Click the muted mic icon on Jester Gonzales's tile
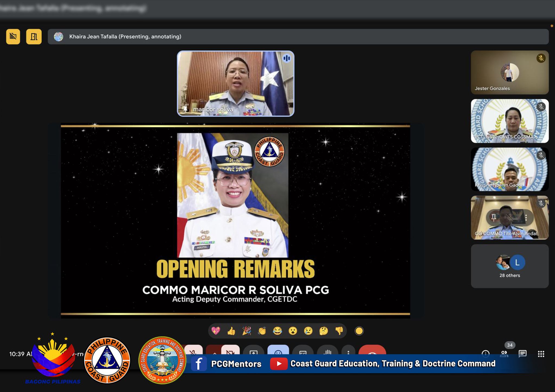Screen dimensions: 555x392 click(x=541, y=58)
